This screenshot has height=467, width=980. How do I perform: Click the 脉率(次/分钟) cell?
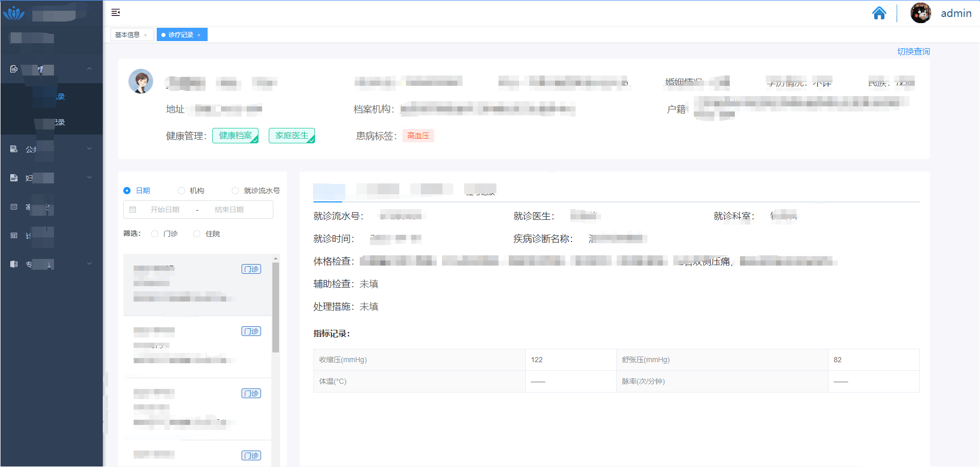click(722, 381)
